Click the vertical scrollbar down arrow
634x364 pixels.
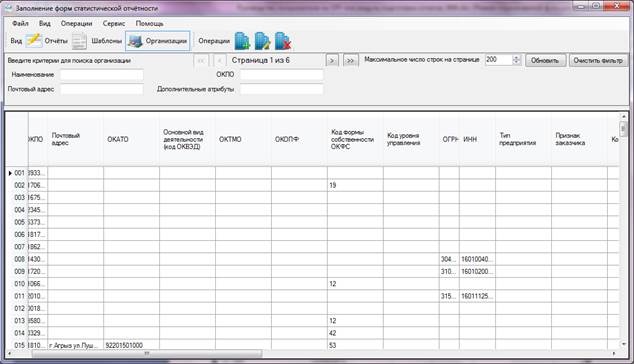623,344
